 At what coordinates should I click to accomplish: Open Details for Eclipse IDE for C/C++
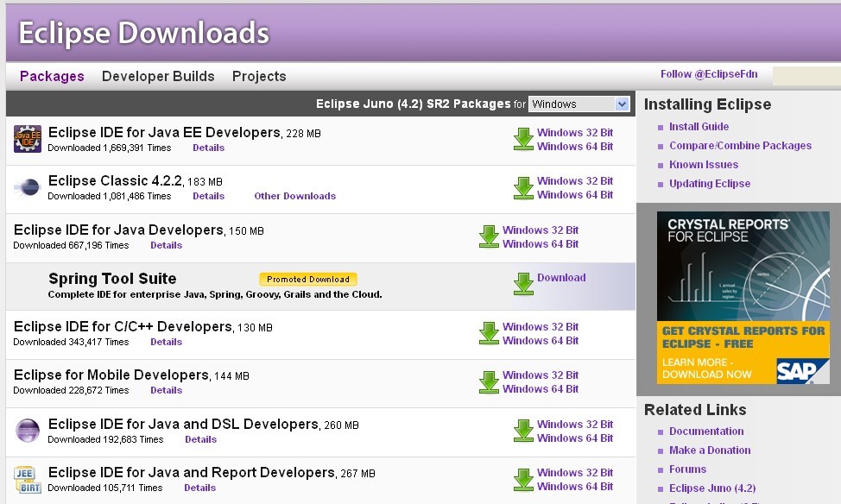[166, 342]
